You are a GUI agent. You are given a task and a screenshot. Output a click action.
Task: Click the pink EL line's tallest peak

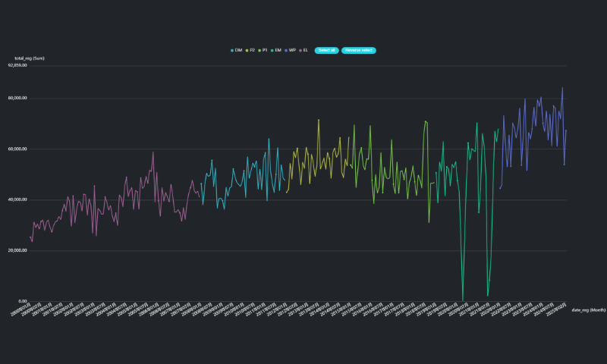(x=153, y=152)
